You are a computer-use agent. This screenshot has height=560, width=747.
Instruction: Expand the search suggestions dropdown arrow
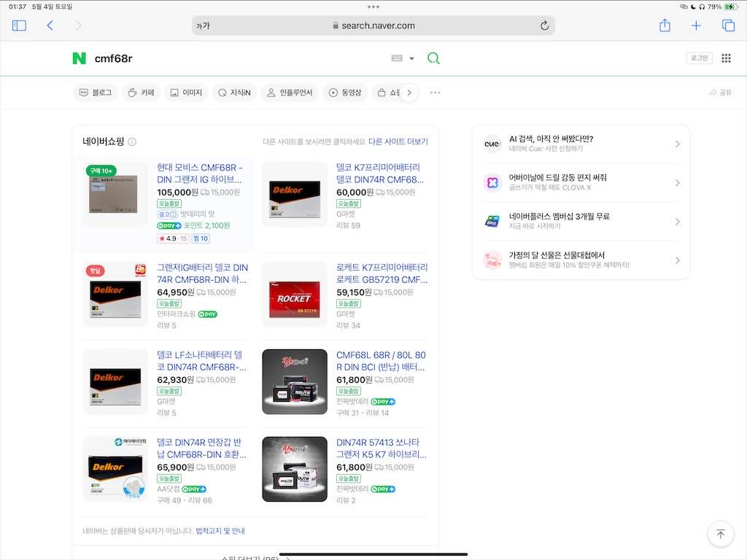[x=411, y=58]
